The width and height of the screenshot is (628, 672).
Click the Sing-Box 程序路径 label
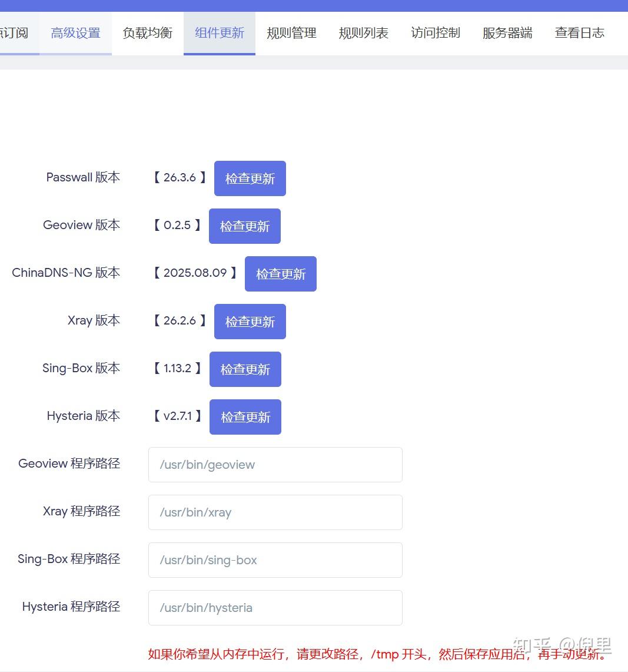69,559
